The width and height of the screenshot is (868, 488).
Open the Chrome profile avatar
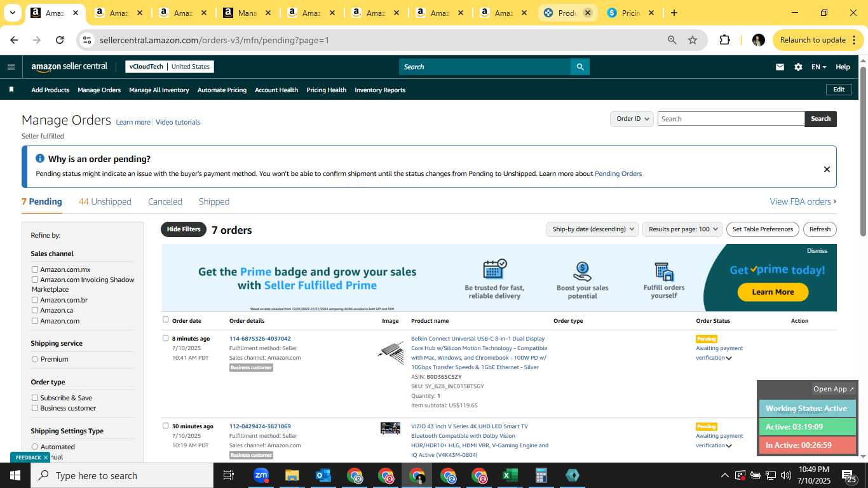tap(758, 40)
